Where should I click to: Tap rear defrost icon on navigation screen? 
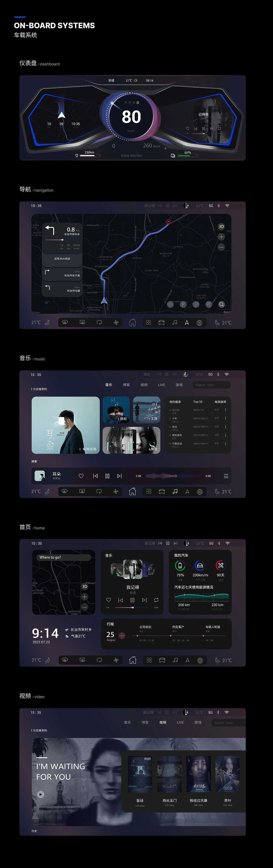82,322
